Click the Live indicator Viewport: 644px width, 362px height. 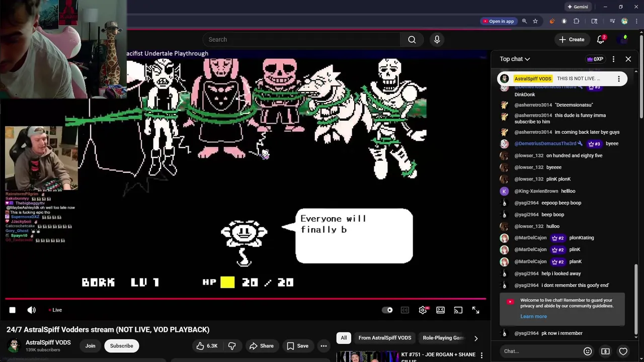(55, 310)
